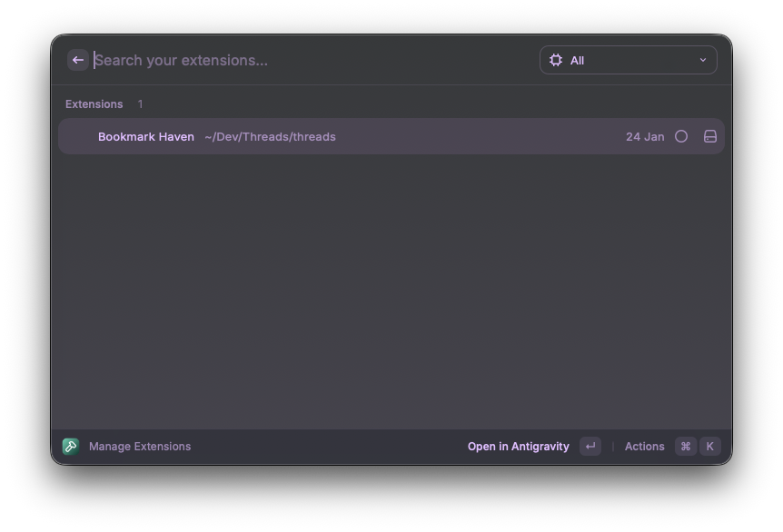
Task: Click the Manage Extensions hammer icon
Action: coord(71,446)
